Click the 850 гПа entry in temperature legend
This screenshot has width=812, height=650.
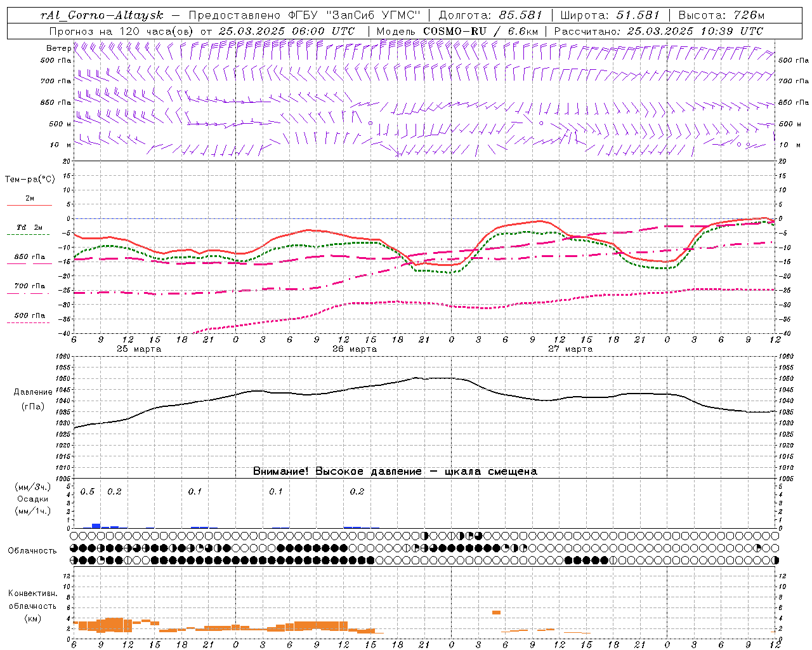tap(29, 257)
